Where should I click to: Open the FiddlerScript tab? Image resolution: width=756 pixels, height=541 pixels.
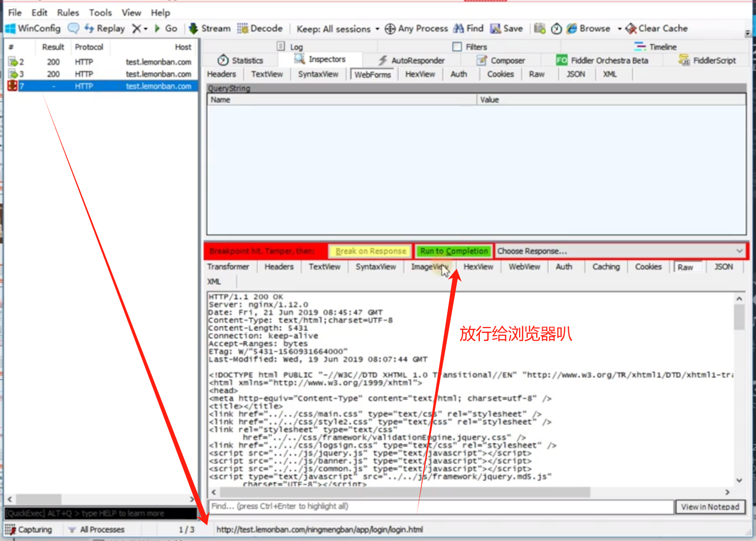[x=707, y=60]
